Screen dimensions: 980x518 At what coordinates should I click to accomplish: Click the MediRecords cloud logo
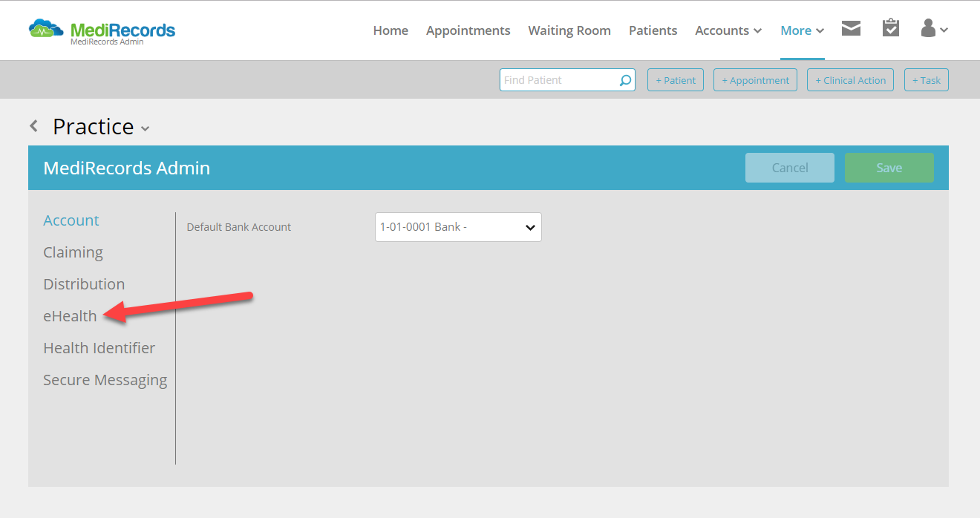[x=102, y=30]
